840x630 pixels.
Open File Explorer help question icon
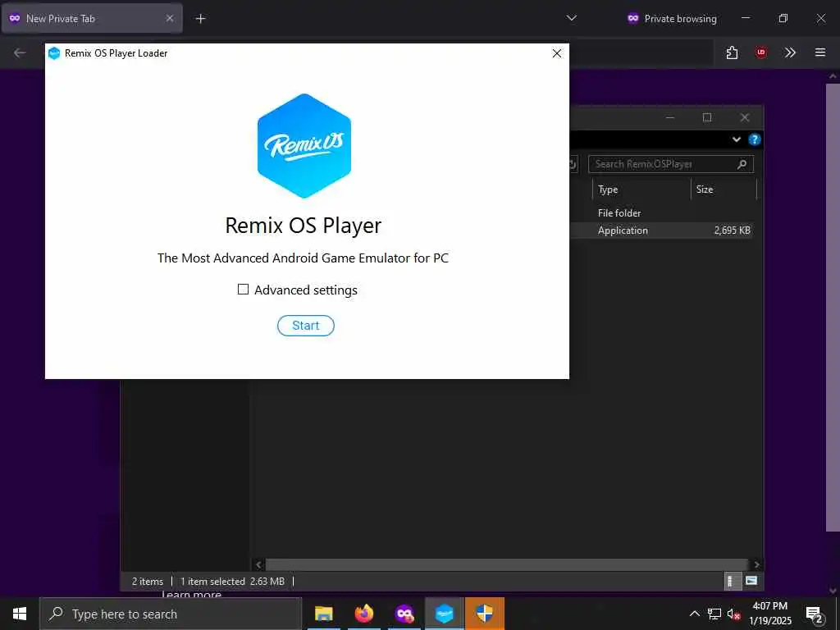tap(755, 139)
